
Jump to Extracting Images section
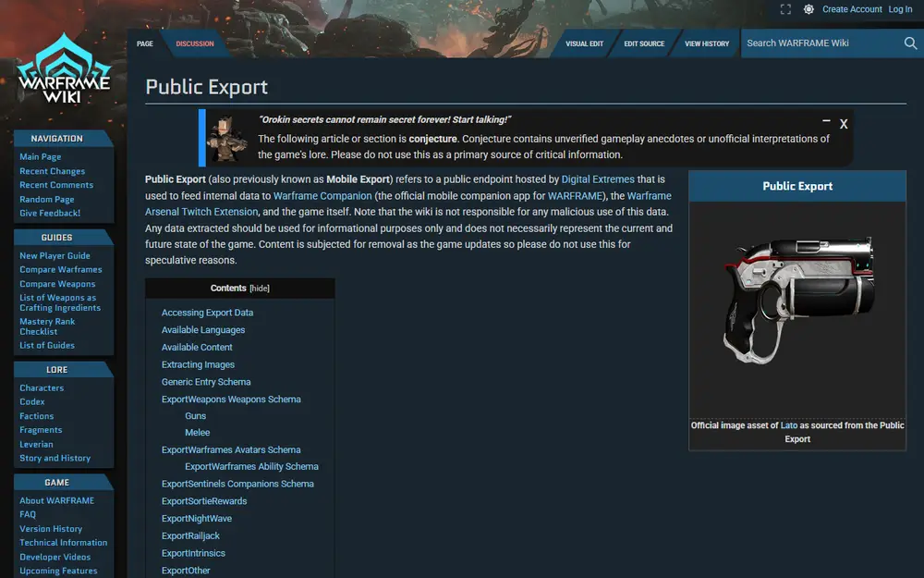click(x=198, y=365)
